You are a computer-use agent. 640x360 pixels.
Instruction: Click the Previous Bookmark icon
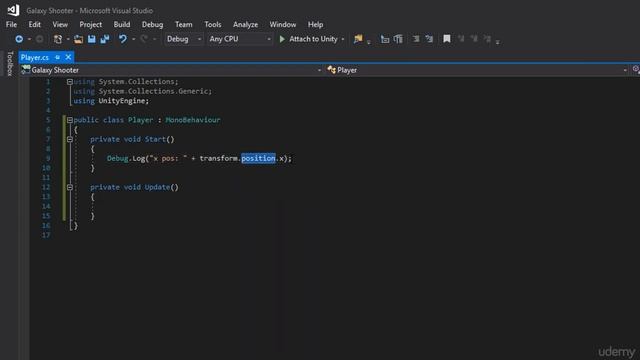(x=461, y=39)
